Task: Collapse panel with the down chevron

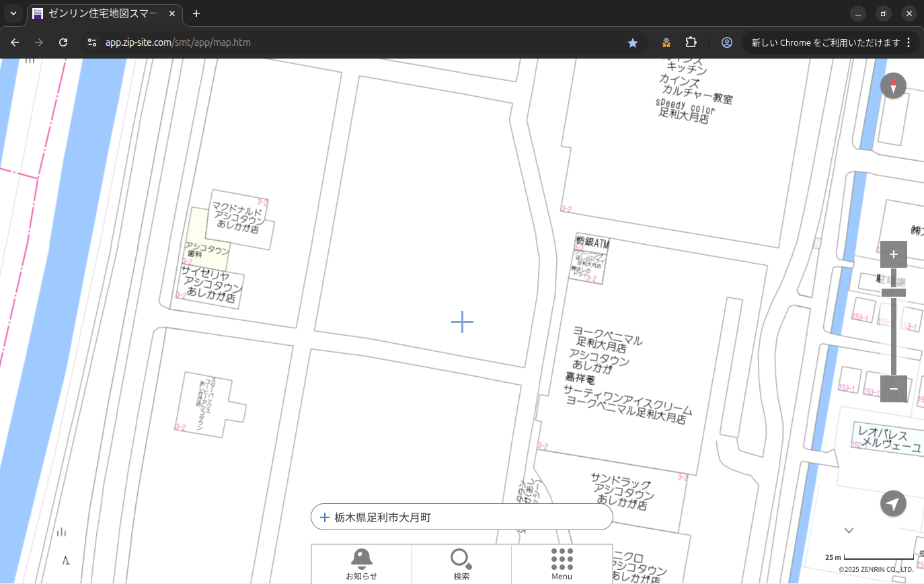Action: tap(849, 530)
